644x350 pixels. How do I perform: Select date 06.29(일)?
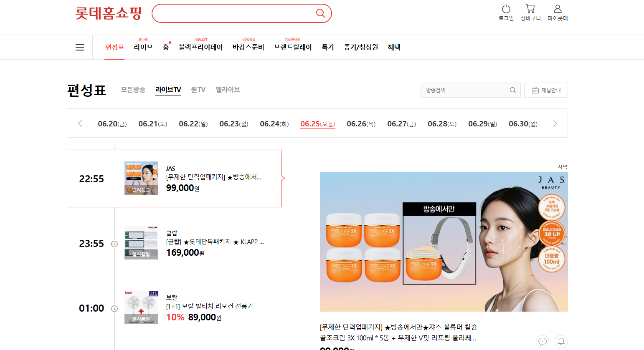(x=483, y=124)
